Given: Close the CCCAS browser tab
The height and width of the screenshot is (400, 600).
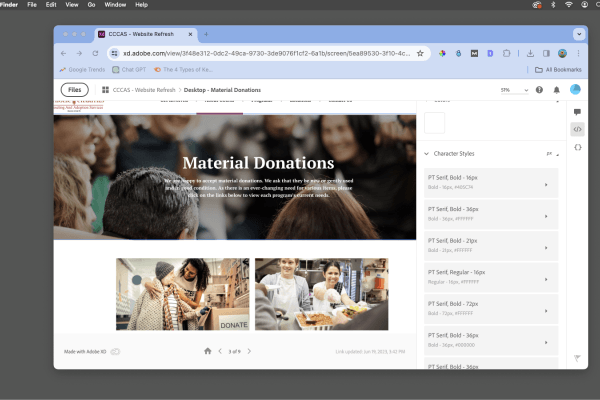Looking at the screenshot, I should click(190, 34).
